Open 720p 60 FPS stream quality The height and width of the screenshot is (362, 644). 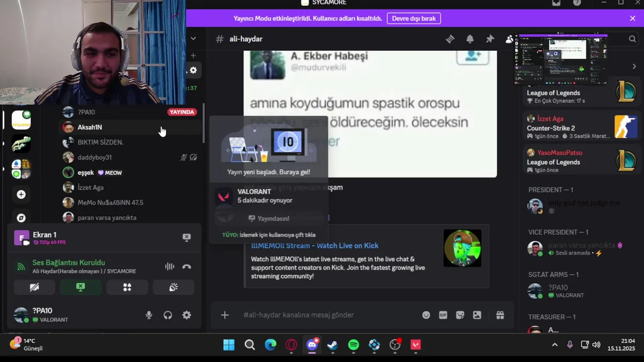pyautogui.click(x=49, y=242)
